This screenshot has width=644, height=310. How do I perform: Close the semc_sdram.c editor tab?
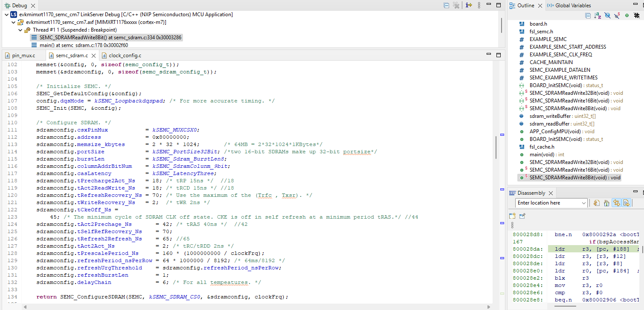click(93, 56)
